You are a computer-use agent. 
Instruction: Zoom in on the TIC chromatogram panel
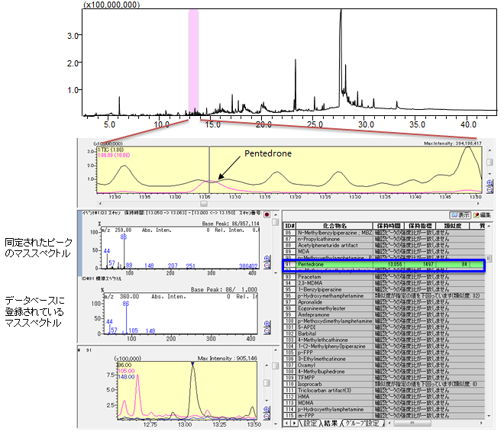(489, 183)
